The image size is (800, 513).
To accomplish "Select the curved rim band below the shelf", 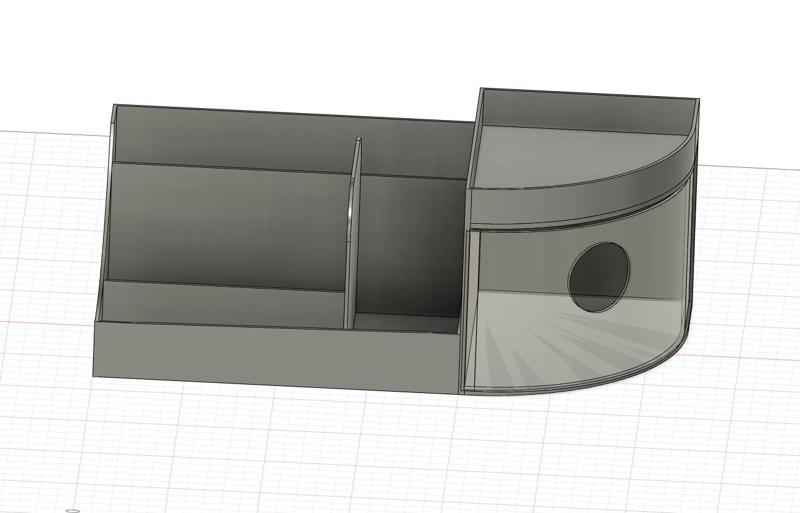I will 582,191.
